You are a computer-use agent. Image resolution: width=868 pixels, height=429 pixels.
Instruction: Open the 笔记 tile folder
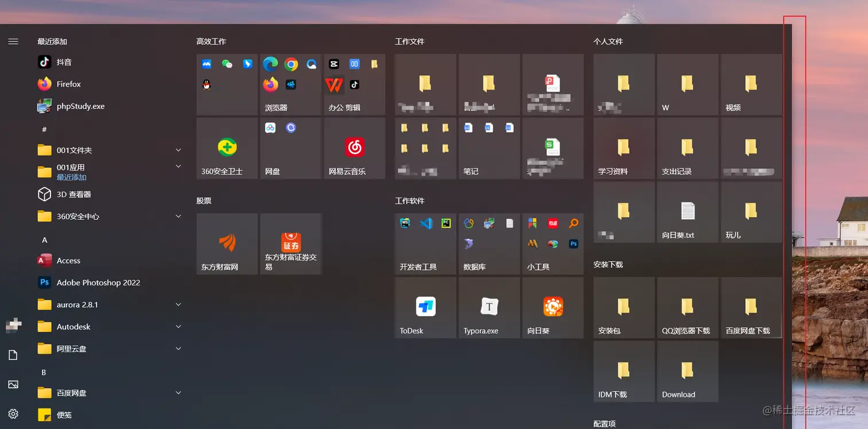[x=490, y=149]
